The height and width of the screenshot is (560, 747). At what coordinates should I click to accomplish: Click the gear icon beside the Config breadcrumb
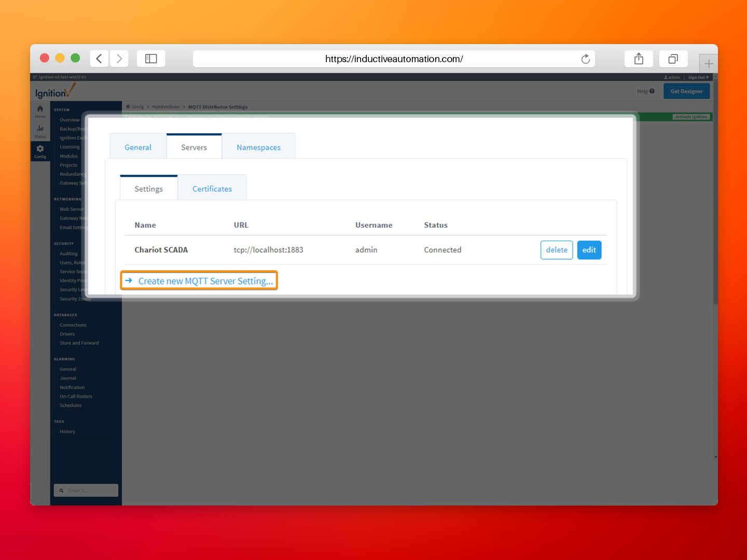128,106
